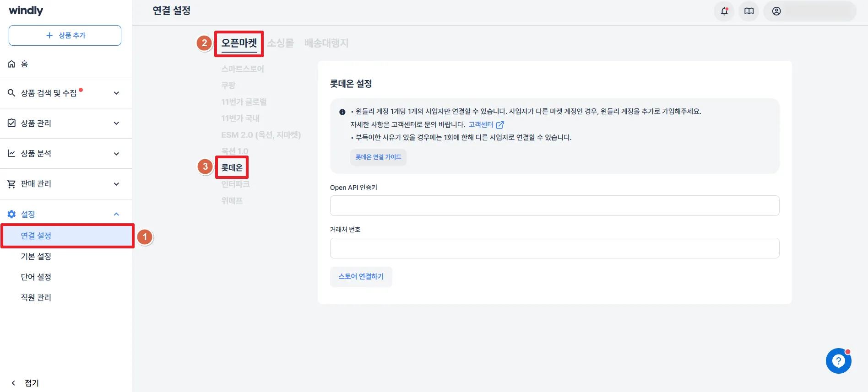
Task: Click the 판매 관리 menu label
Action: tap(36, 184)
